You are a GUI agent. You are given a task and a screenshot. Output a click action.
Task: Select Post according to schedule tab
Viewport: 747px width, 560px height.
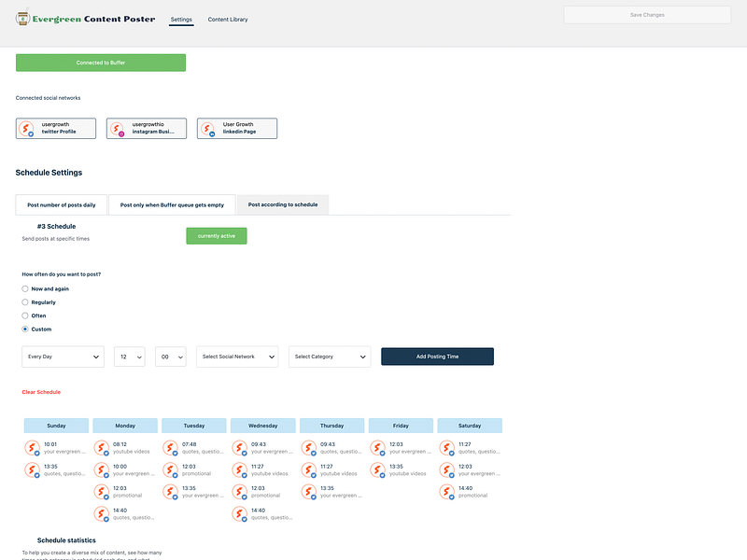[x=283, y=204]
